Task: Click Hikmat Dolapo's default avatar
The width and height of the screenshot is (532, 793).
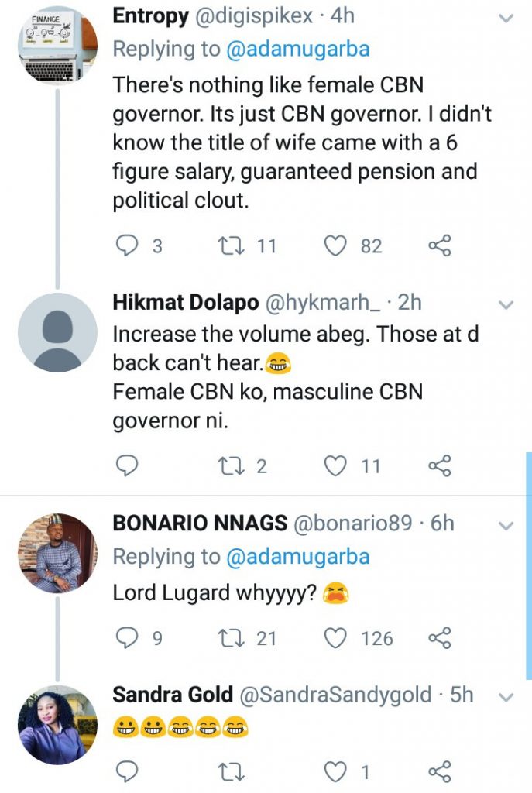Action: pos(57,333)
